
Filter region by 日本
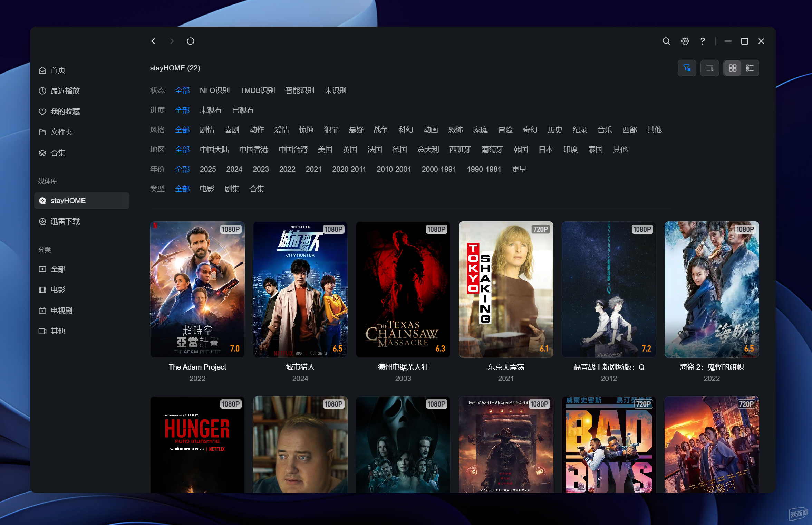pos(546,150)
